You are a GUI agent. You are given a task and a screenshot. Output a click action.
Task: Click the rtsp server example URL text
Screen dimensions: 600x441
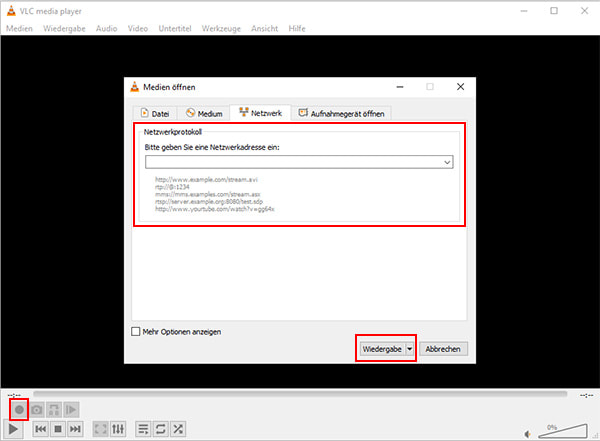(x=209, y=201)
